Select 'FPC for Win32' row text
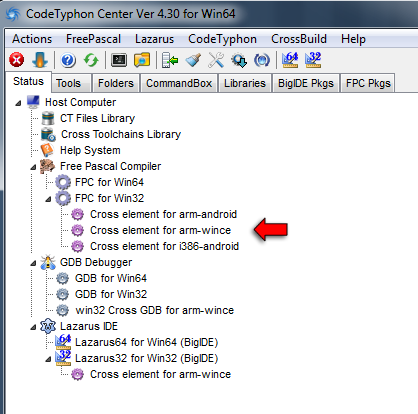 [109, 198]
